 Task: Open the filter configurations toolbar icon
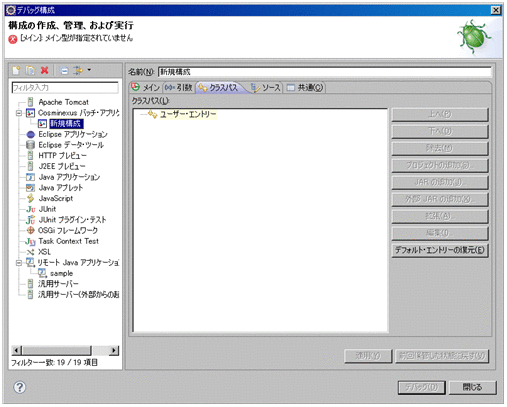point(78,70)
